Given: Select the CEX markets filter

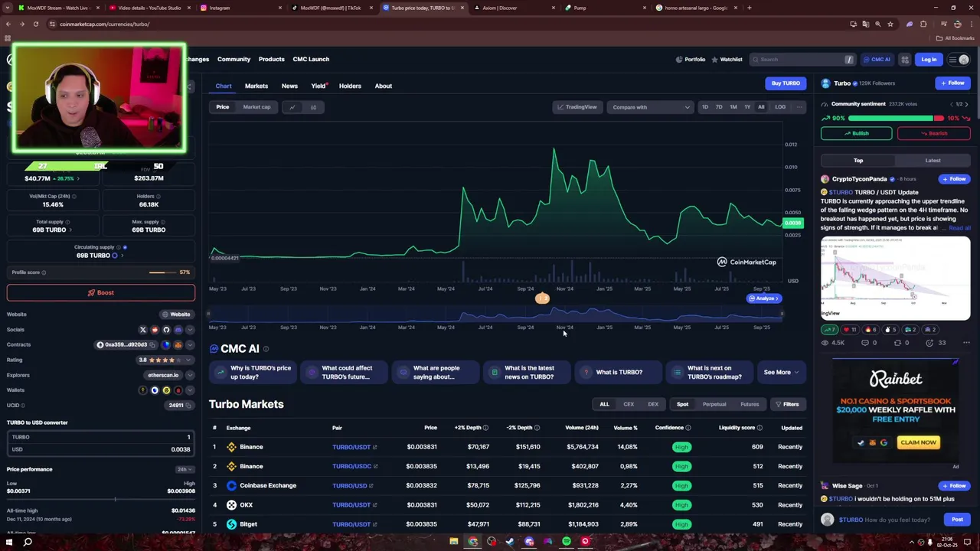Looking at the screenshot, I should (x=629, y=404).
